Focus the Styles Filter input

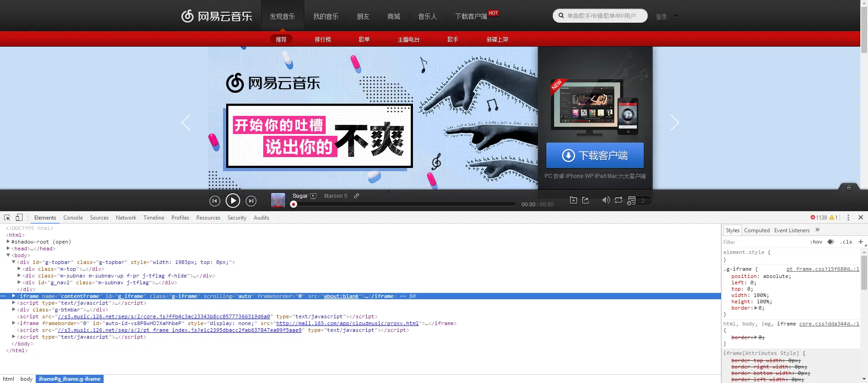(x=764, y=242)
